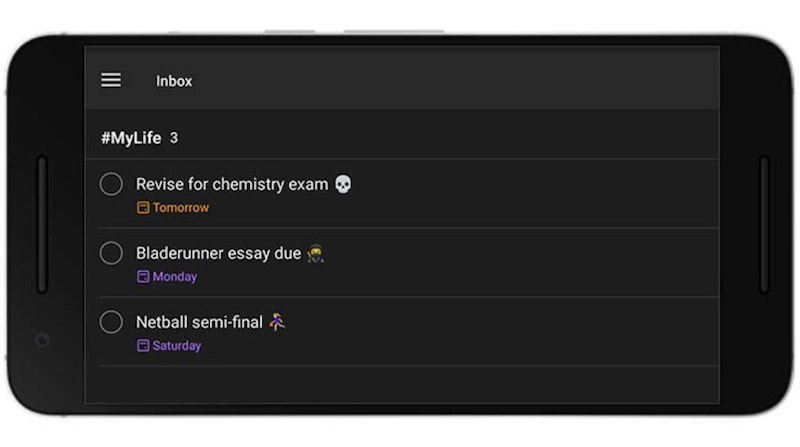The image size is (800, 447).
Task: Click the skull emoji on chemistry task
Action: point(343,184)
